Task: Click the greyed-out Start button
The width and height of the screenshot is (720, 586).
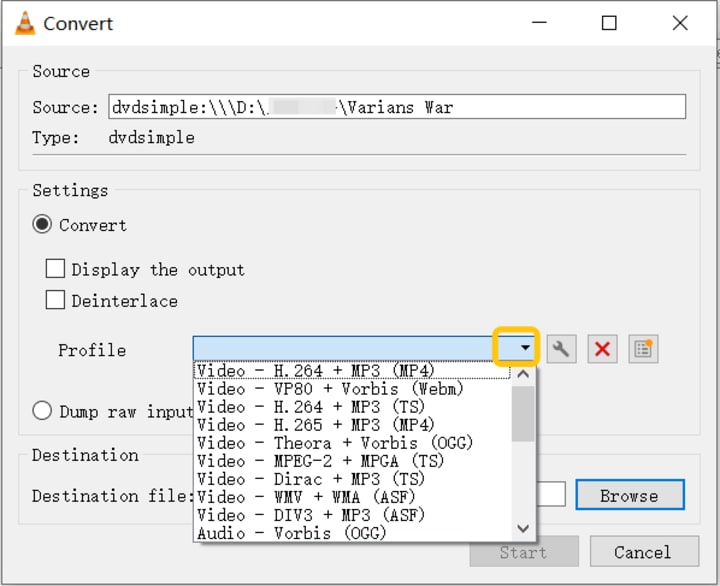Action: click(x=523, y=552)
